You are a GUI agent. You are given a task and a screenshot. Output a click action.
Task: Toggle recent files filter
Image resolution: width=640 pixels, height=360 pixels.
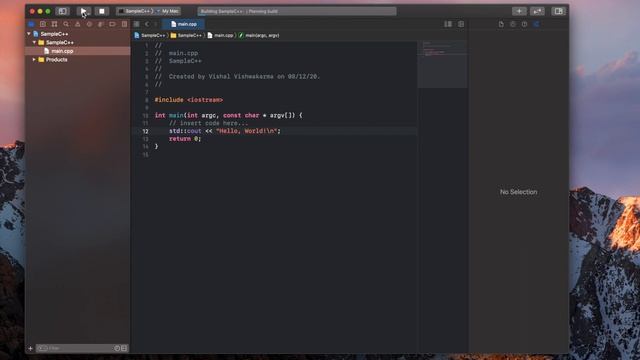117,348
